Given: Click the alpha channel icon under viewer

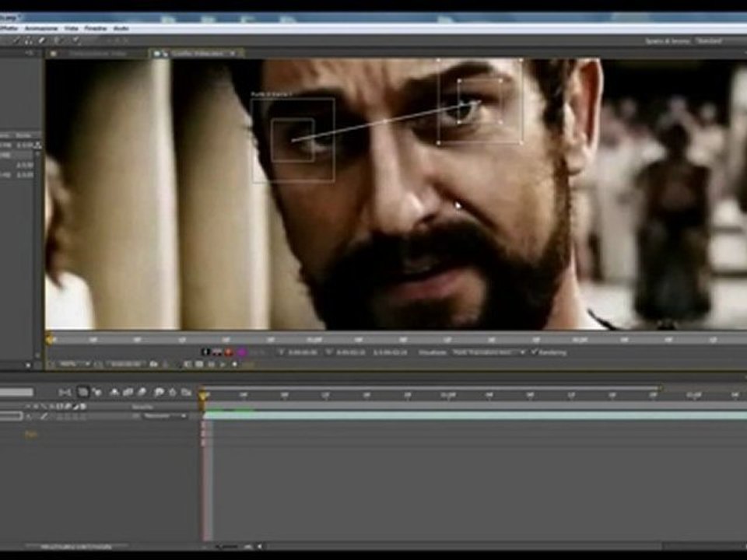Looking at the screenshot, I should [205, 352].
